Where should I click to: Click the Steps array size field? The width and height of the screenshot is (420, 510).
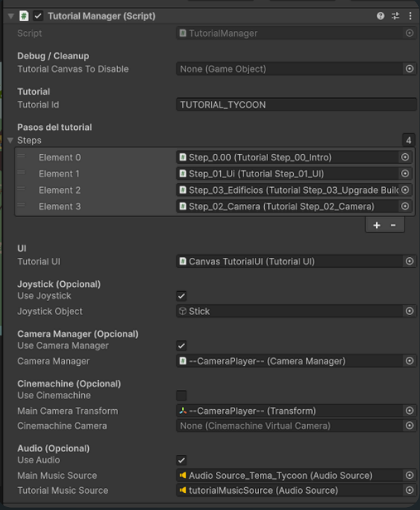point(408,140)
